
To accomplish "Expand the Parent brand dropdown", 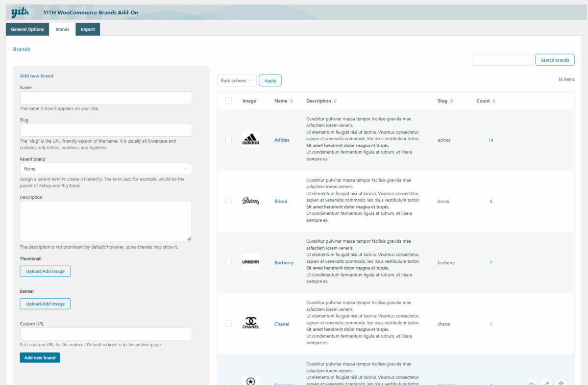I will pyautogui.click(x=106, y=169).
